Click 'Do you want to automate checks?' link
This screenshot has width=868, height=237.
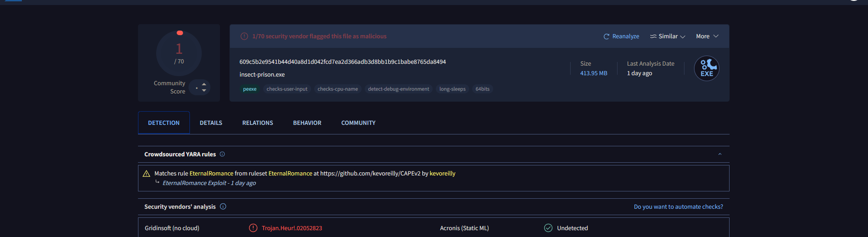pyautogui.click(x=678, y=207)
